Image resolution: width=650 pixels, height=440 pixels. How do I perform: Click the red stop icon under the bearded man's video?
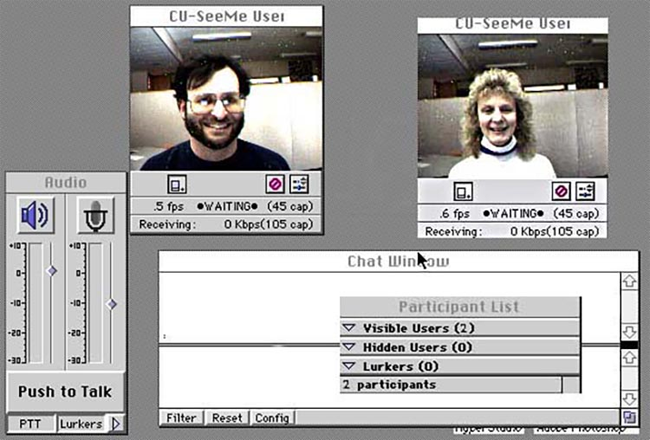(275, 184)
